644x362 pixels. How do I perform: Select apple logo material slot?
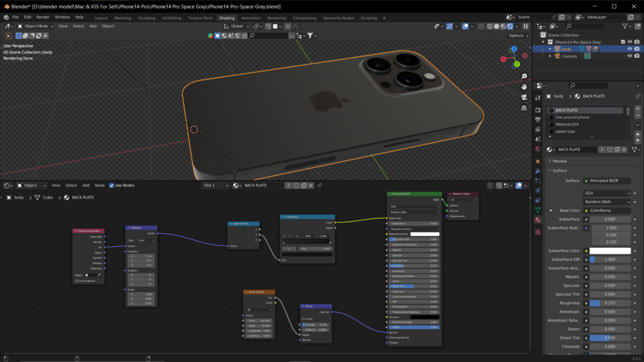coord(586,131)
